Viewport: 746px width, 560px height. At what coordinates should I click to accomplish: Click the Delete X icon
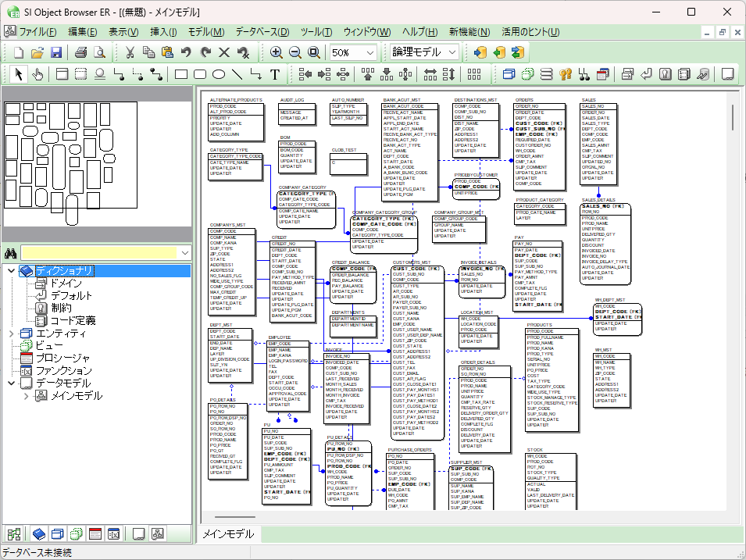tap(224, 52)
